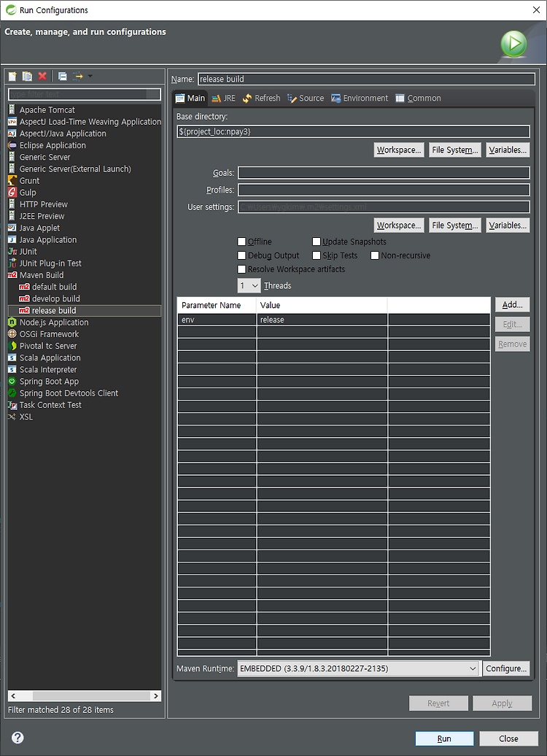The width and height of the screenshot is (547, 756).
Task: Enable the Skip Tests checkbox
Action: click(x=317, y=255)
